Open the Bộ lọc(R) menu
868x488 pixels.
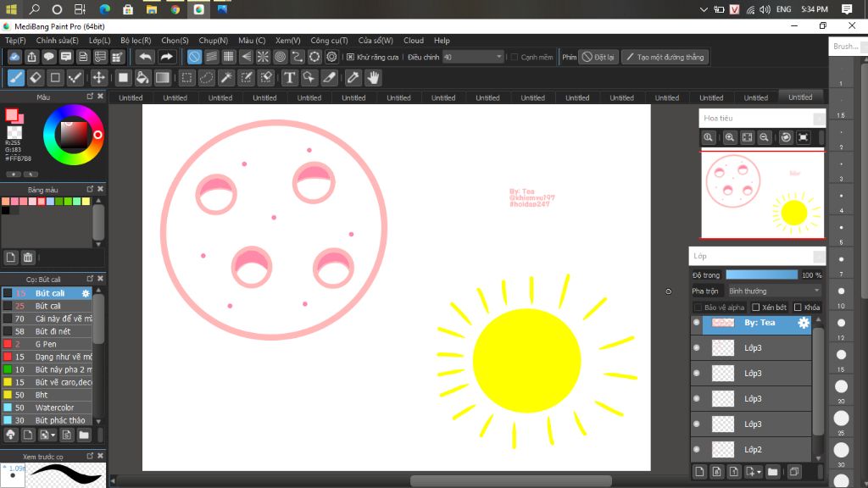coord(136,41)
